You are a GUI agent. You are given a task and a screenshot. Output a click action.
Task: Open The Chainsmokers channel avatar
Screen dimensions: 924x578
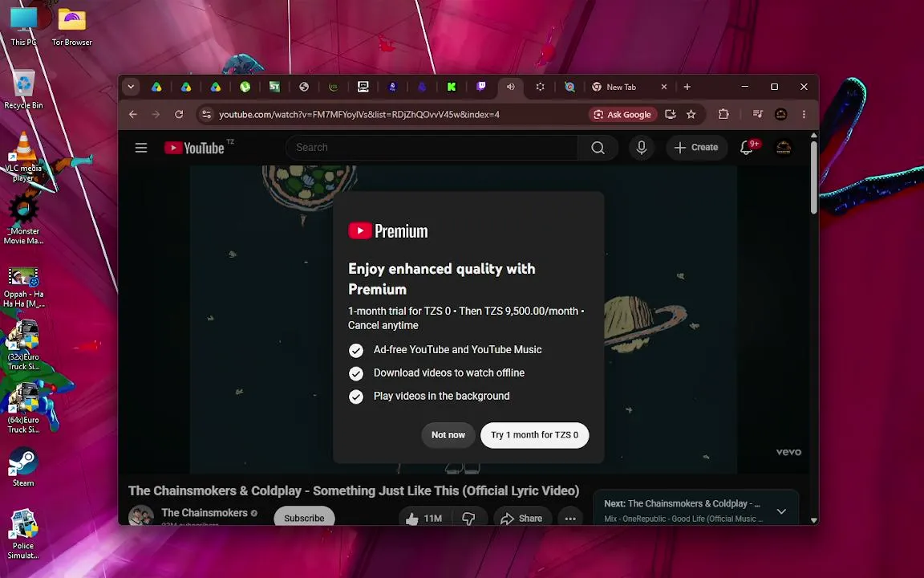point(141,515)
